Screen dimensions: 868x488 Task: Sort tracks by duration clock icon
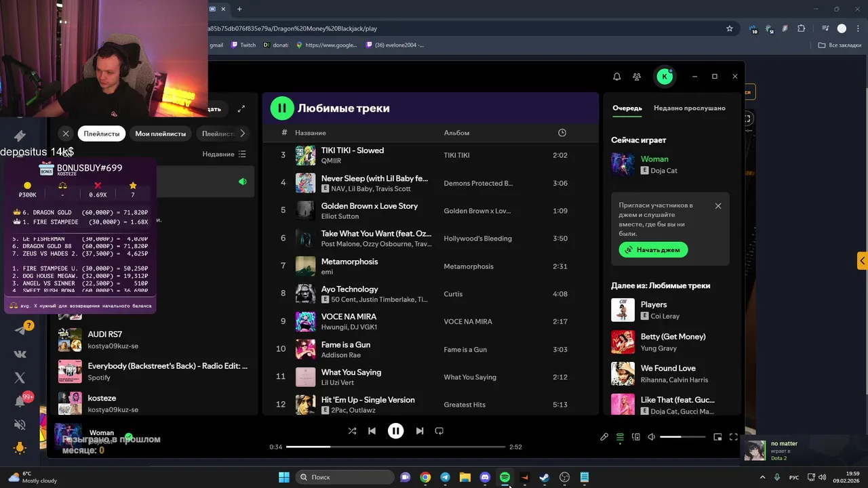click(561, 133)
